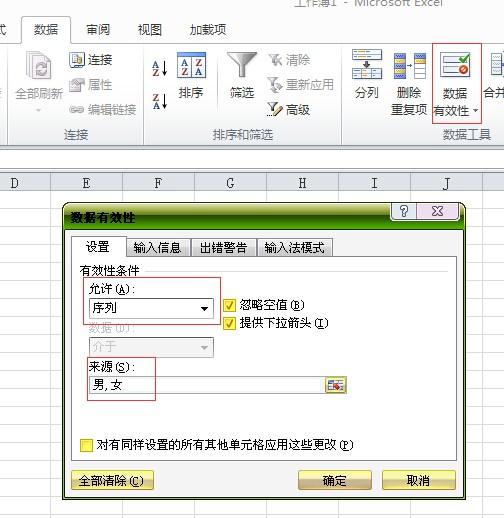This screenshot has width=504, height=518.
Task: Expand the 全部刷新 dropdown arrow
Action: 38,110
